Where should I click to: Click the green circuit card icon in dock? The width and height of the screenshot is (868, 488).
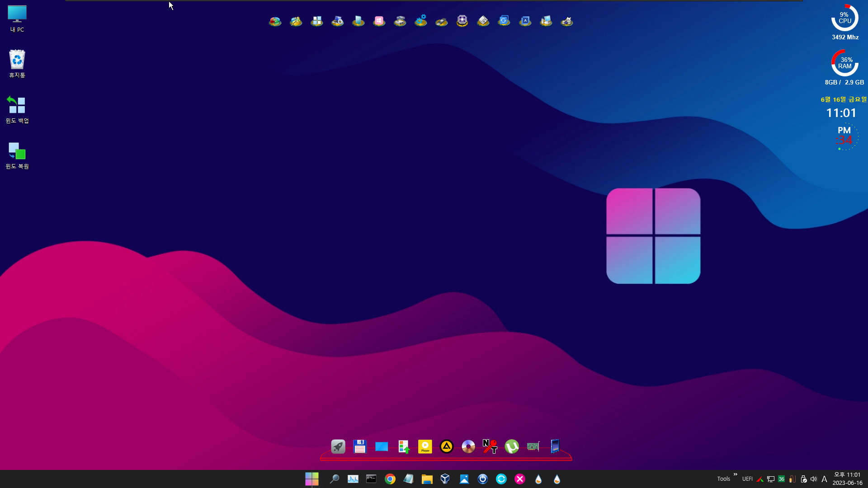[x=533, y=447]
